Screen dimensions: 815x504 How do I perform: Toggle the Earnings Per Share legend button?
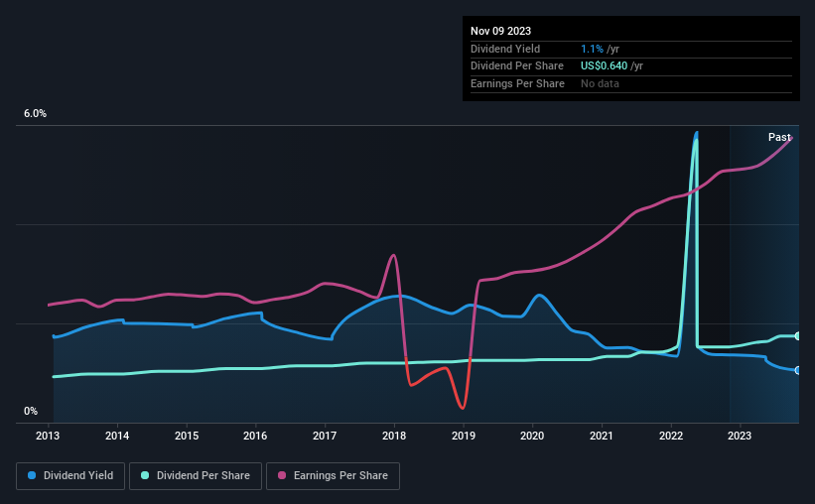tap(333, 476)
